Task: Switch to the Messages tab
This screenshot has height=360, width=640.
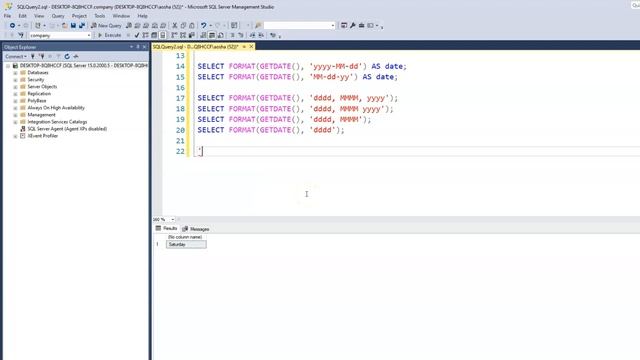Action: click(196, 229)
